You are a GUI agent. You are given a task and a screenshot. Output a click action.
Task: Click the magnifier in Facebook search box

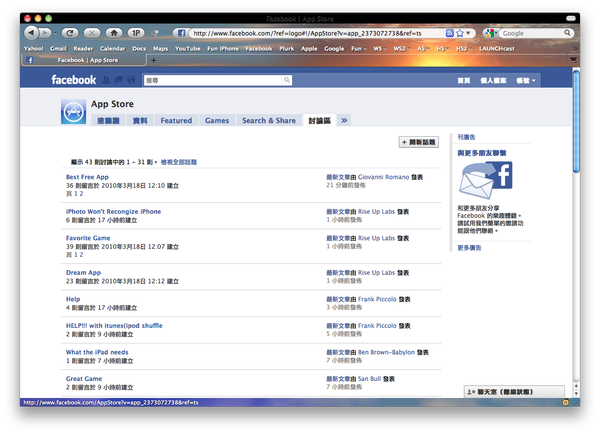click(x=287, y=80)
